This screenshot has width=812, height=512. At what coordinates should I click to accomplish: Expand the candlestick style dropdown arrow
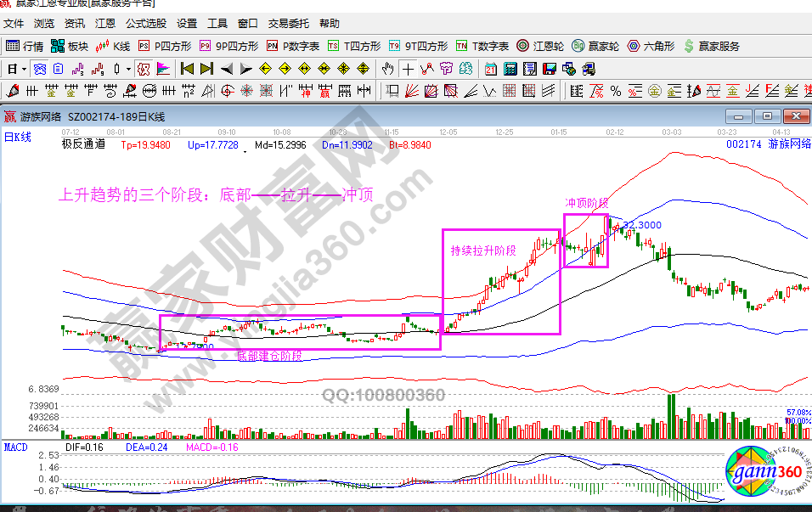(128, 69)
